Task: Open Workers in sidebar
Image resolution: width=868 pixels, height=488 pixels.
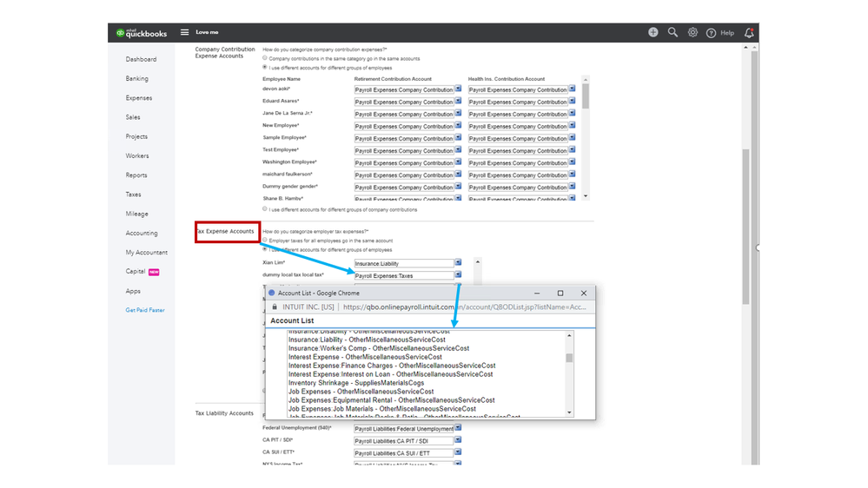Action: tap(137, 156)
